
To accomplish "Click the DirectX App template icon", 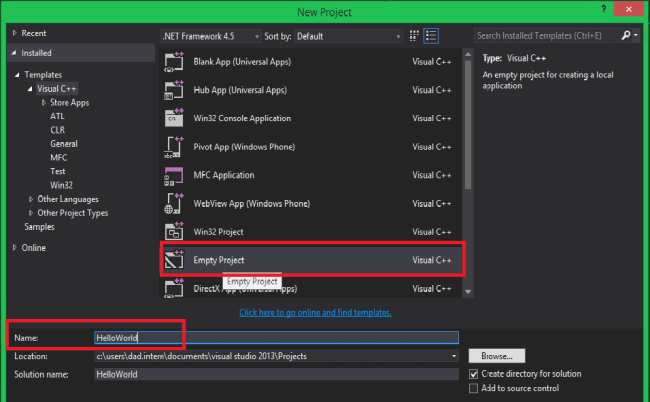I will click(174, 288).
